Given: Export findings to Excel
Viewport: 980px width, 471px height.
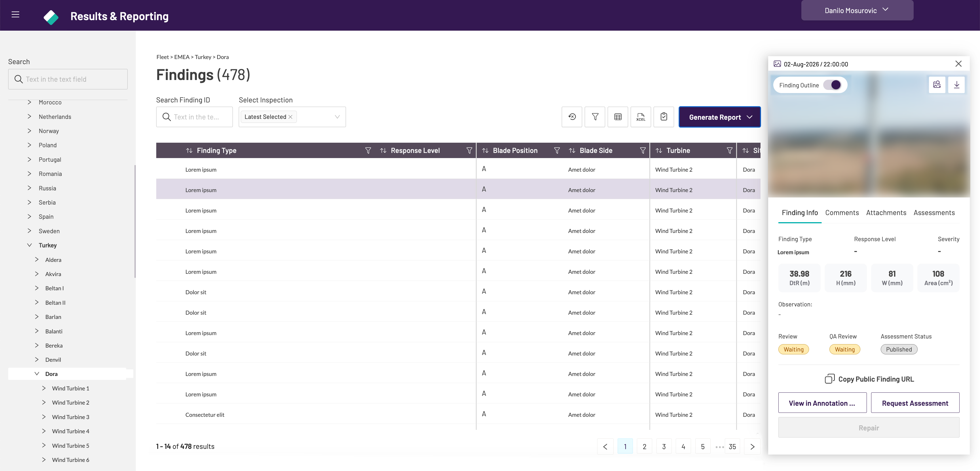Looking at the screenshot, I should coord(641,117).
